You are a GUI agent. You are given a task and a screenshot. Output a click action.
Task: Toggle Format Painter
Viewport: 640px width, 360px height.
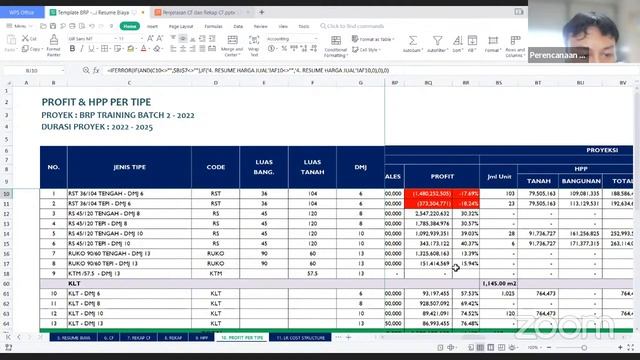[x=53, y=45]
